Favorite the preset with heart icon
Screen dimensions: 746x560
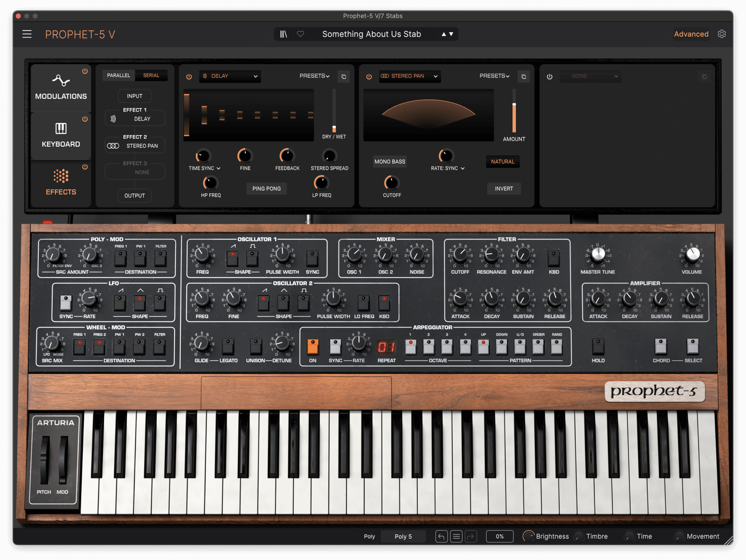pos(300,34)
